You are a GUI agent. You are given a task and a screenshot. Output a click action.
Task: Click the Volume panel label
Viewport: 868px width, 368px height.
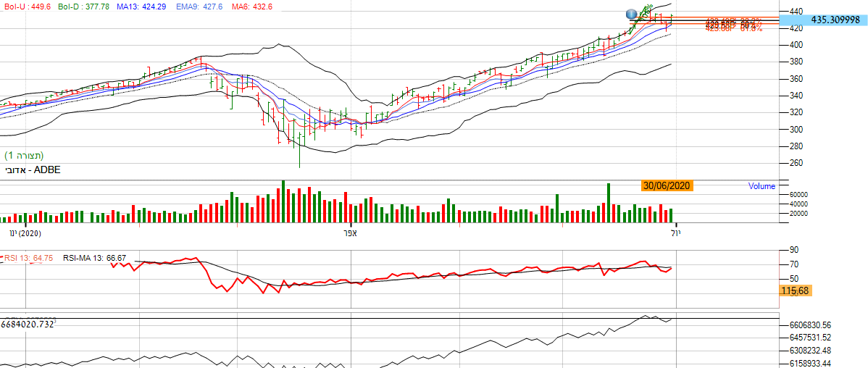tap(761, 186)
